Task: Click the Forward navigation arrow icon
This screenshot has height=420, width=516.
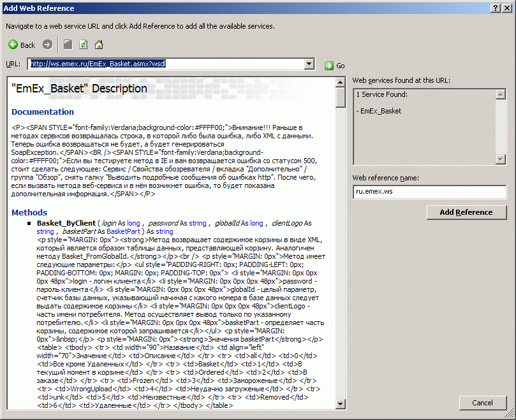Action: click(x=47, y=45)
